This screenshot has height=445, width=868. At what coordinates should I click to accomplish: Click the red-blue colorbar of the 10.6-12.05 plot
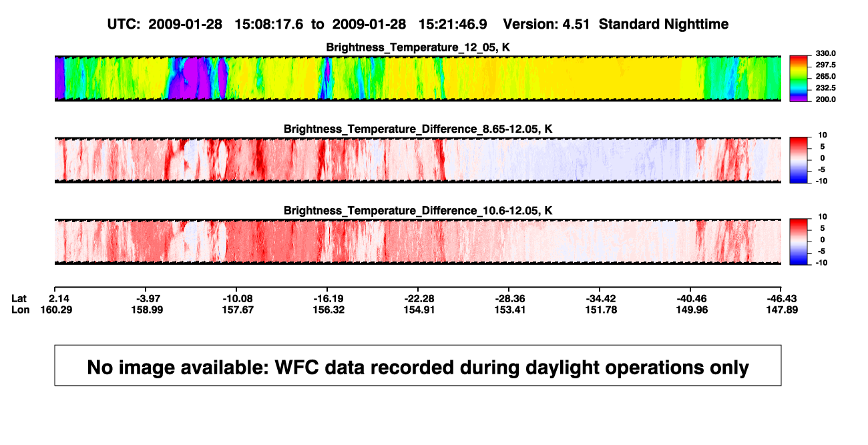(799, 242)
